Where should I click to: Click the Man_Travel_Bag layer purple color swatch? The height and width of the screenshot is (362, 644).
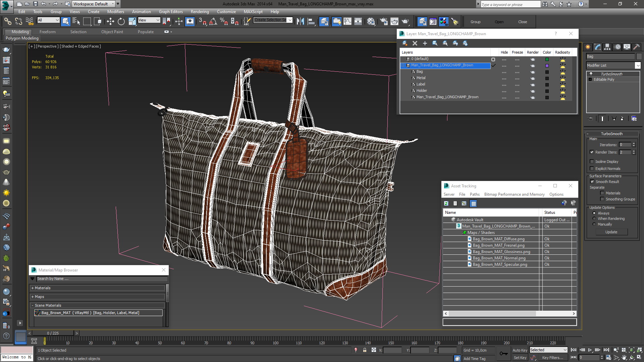tap(547, 66)
